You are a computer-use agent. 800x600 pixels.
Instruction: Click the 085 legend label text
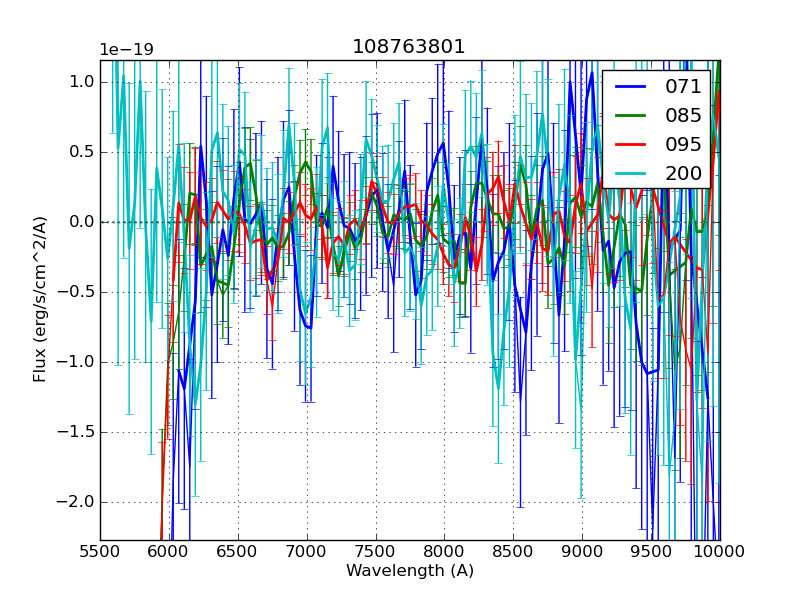click(683, 116)
